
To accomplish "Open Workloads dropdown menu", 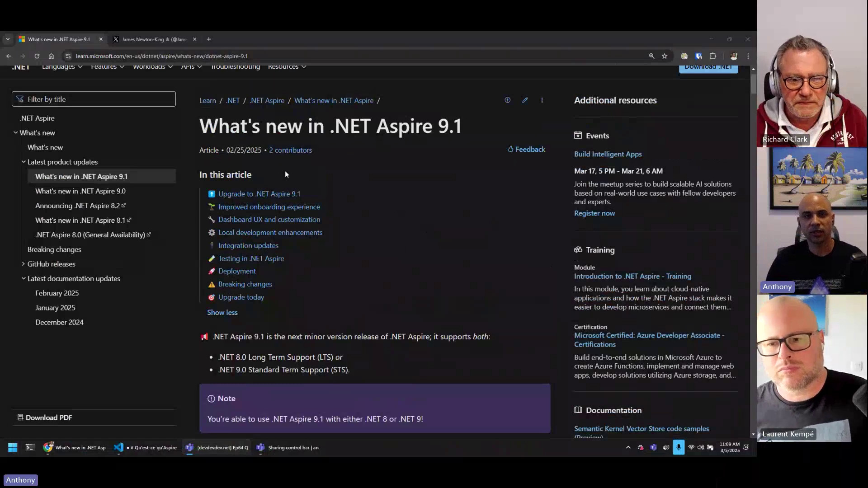I will click(x=152, y=67).
